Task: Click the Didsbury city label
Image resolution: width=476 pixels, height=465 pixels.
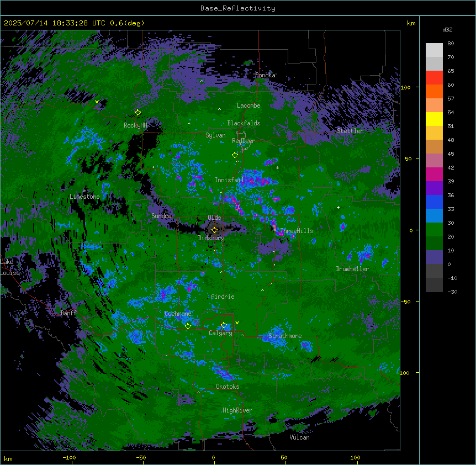Action: click(211, 238)
